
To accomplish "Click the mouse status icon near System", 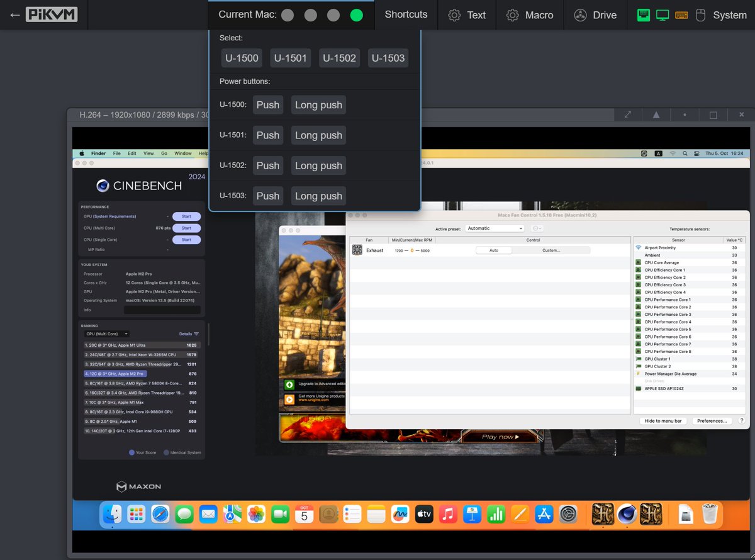I will pyautogui.click(x=700, y=14).
